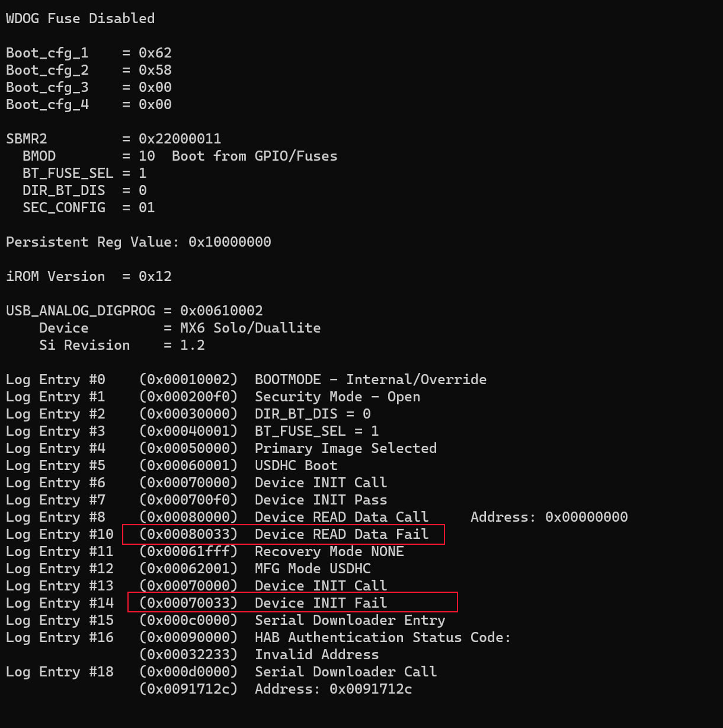Click the SBMR2 value 0x22000011

tap(180, 139)
